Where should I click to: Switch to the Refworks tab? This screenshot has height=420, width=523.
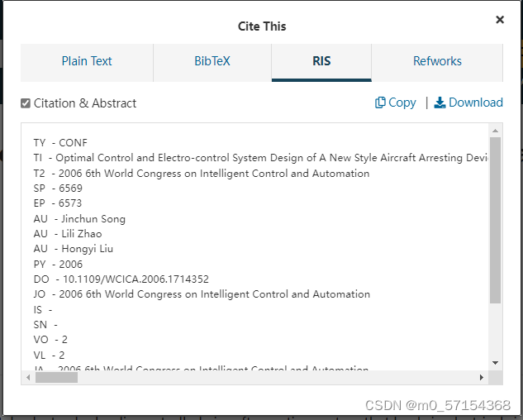point(437,61)
